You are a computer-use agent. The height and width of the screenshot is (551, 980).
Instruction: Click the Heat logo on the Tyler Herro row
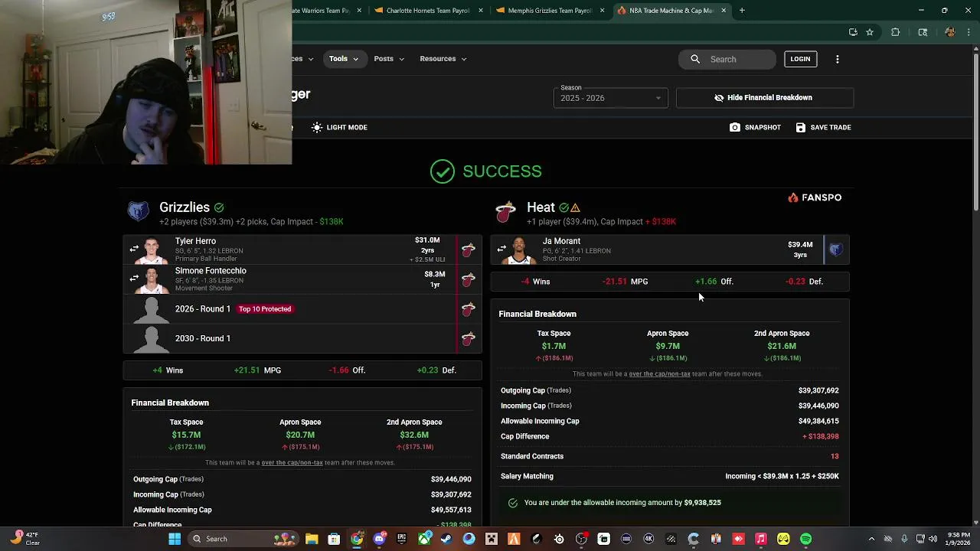[469, 249]
